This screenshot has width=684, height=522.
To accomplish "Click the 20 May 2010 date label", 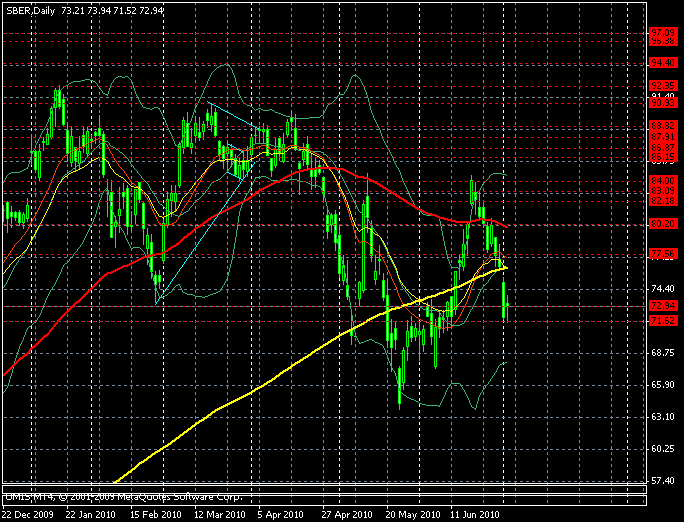I will [x=413, y=515].
